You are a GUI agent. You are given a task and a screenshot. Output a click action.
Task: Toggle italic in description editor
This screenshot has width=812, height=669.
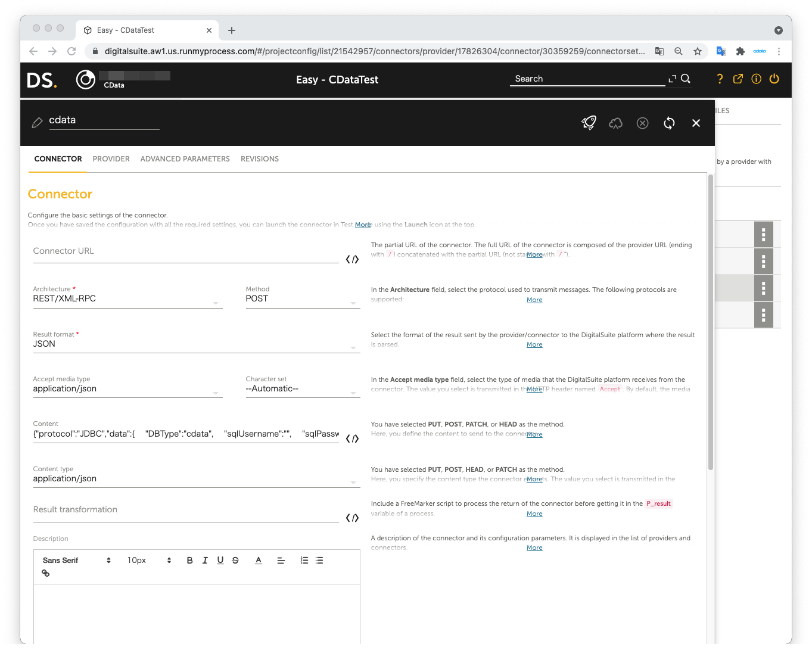click(x=205, y=561)
